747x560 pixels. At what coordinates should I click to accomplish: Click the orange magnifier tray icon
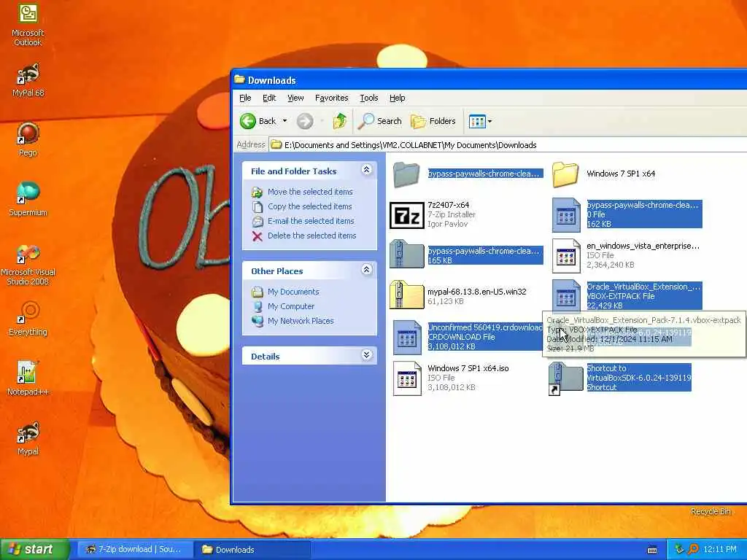pos(693,550)
